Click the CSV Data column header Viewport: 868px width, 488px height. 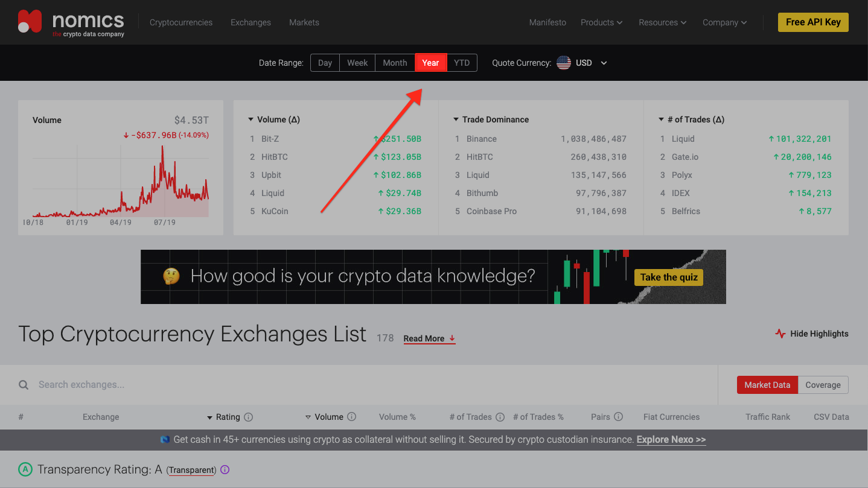click(831, 417)
